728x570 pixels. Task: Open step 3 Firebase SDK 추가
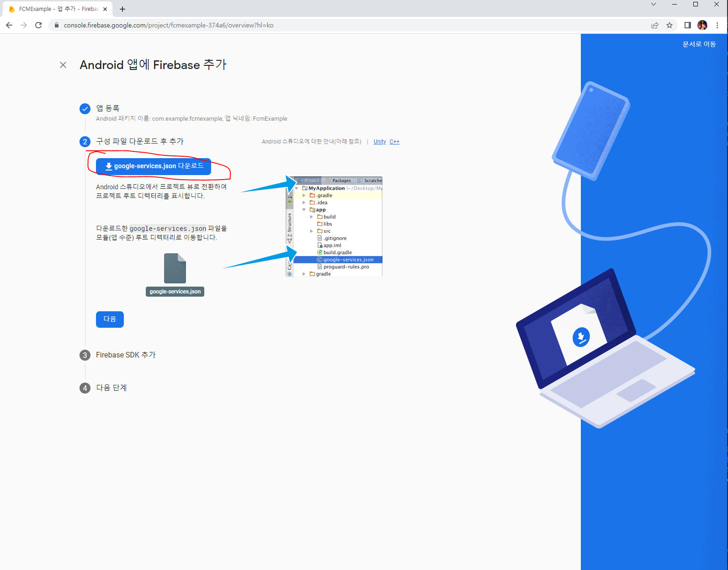(126, 355)
